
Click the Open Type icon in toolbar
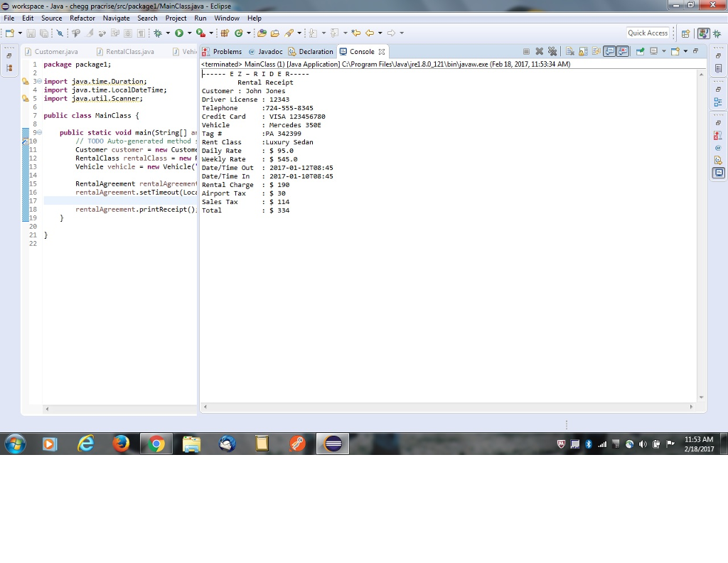point(262,33)
